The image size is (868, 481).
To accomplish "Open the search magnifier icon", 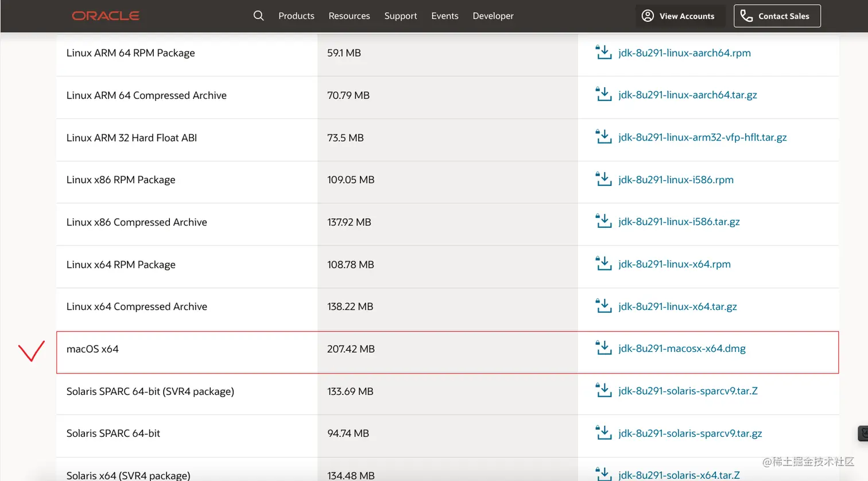I will [259, 15].
